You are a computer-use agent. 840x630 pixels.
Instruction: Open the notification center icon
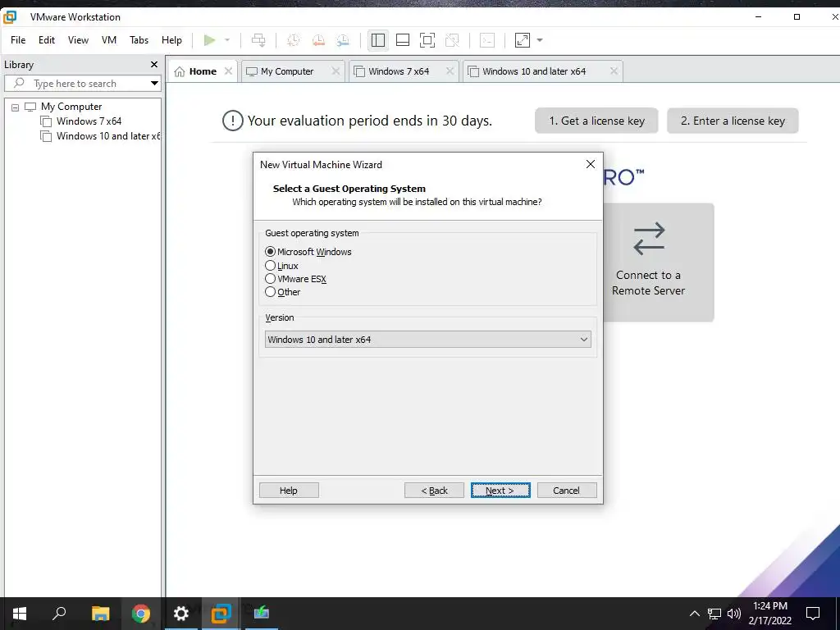click(x=813, y=614)
